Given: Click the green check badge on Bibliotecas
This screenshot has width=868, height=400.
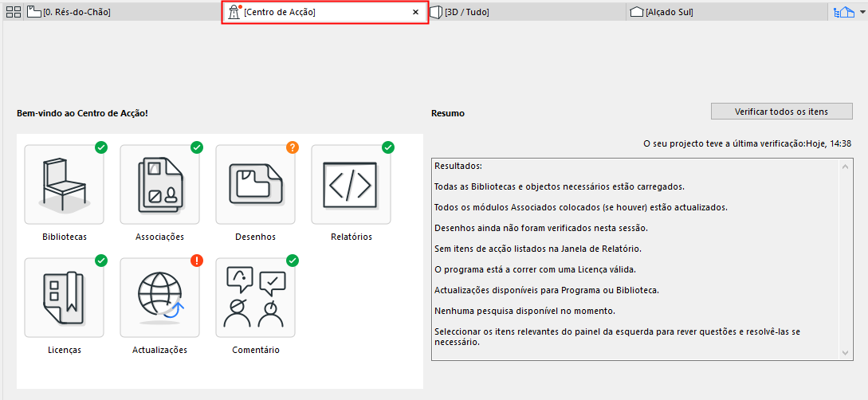Looking at the screenshot, I should pos(101,147).
